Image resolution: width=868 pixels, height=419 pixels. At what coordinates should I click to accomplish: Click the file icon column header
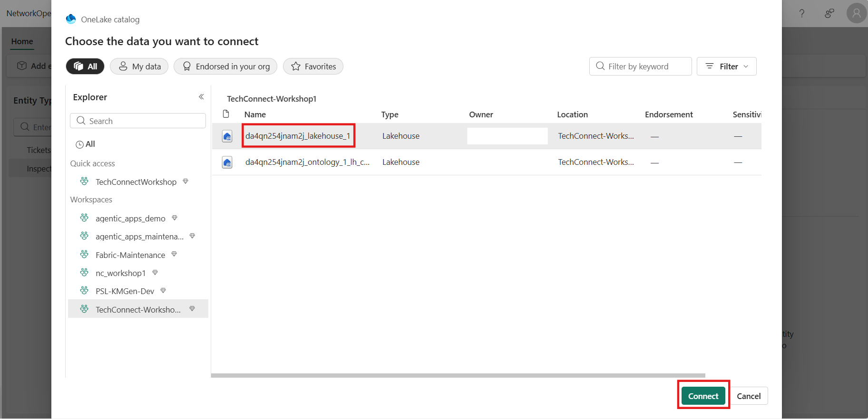pyautogui.click(x=226, y=114)
